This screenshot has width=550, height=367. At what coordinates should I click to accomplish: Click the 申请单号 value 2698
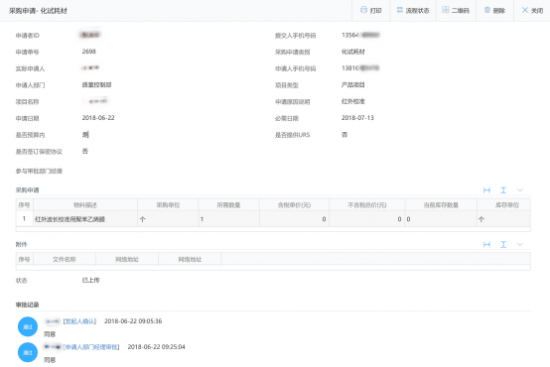pos(89,52)
